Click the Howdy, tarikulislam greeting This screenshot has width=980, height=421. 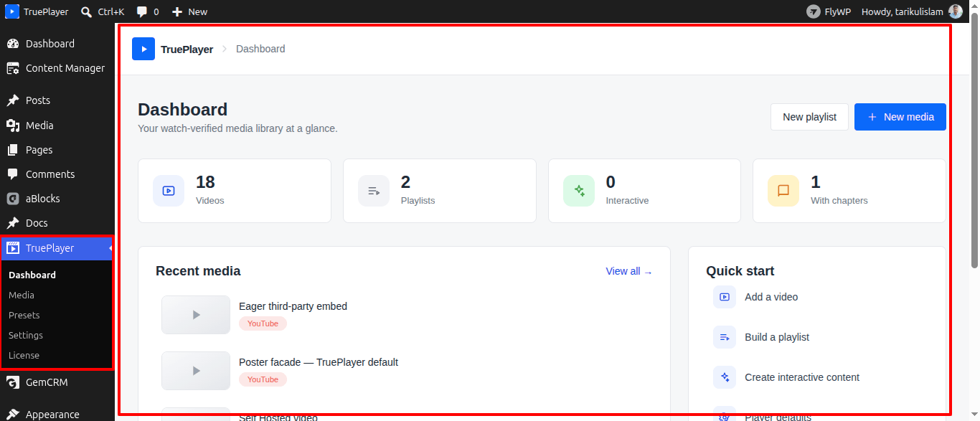pyautogui.click(x=902, y=11)
